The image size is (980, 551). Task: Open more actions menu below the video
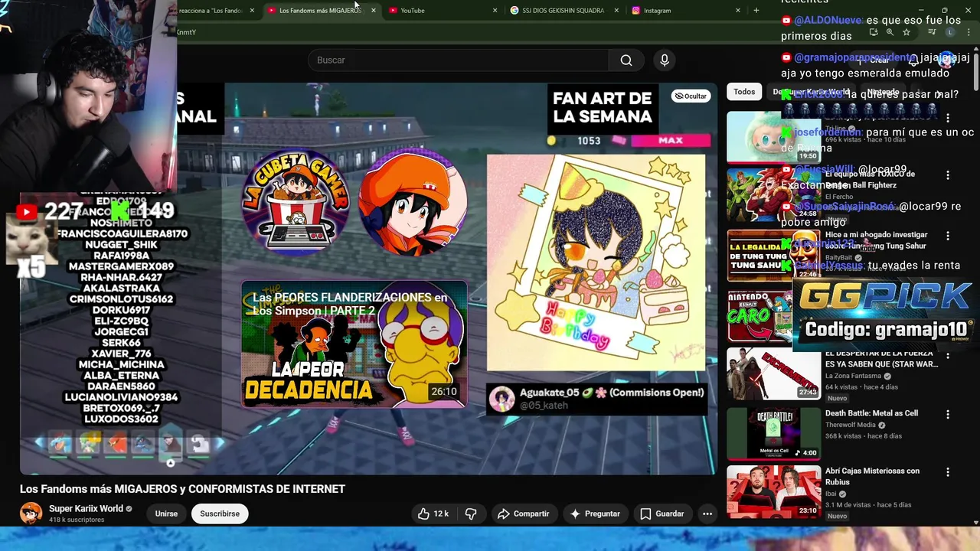point(707,514)
